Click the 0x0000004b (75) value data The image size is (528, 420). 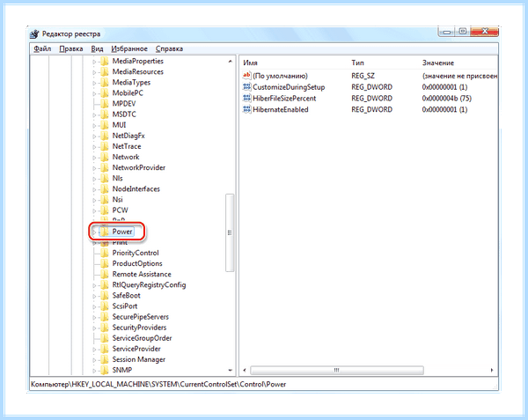(x=446, y=99)
